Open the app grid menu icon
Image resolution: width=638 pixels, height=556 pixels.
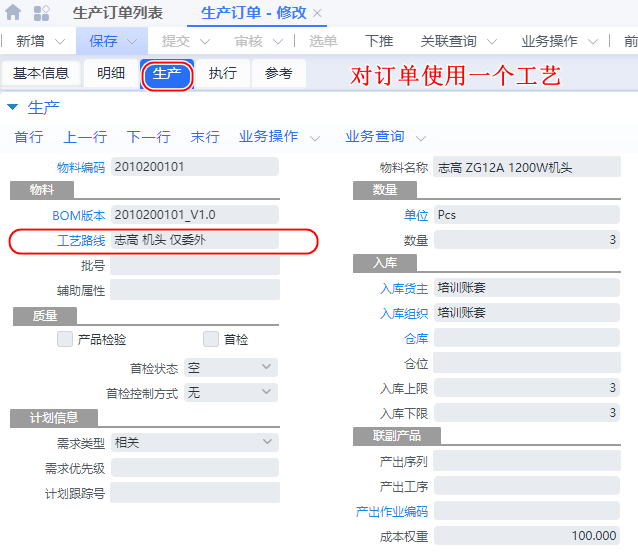pyautogui.click(x=42, y=13)
